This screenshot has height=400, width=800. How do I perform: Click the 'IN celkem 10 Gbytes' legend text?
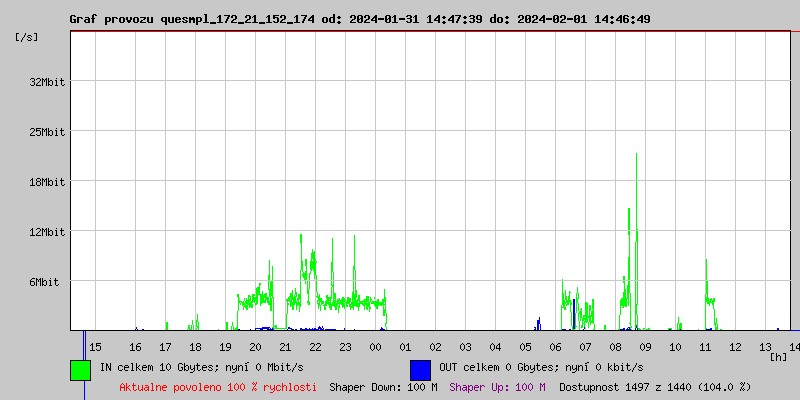160,367
